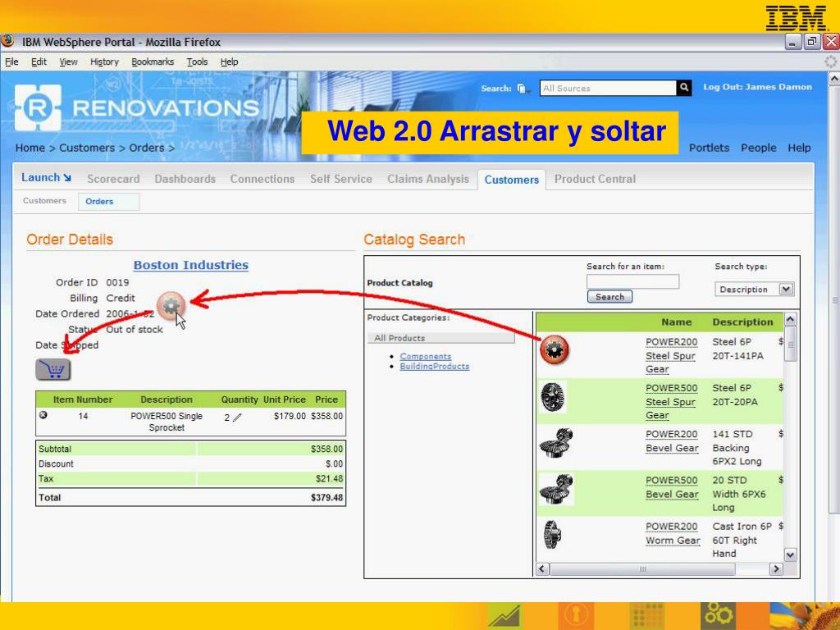Click the search magnifier icon in header
This screenshot has width=840, height=630.
point(683,87)
